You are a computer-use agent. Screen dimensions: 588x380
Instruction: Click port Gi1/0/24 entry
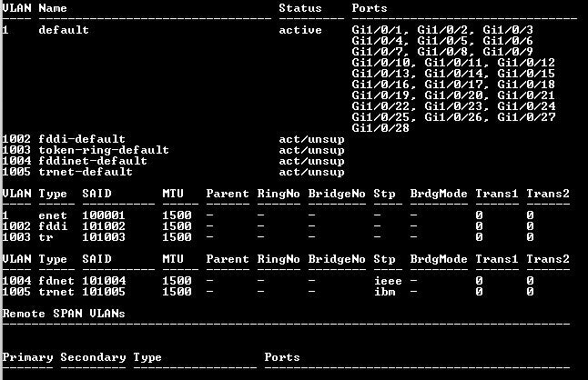(526, 106)
